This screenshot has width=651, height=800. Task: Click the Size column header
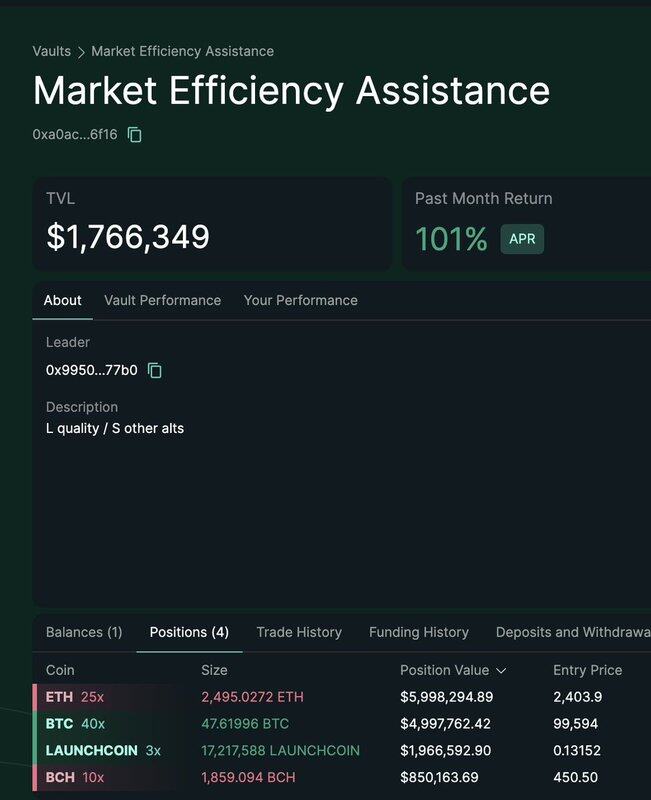coord(214,670)
